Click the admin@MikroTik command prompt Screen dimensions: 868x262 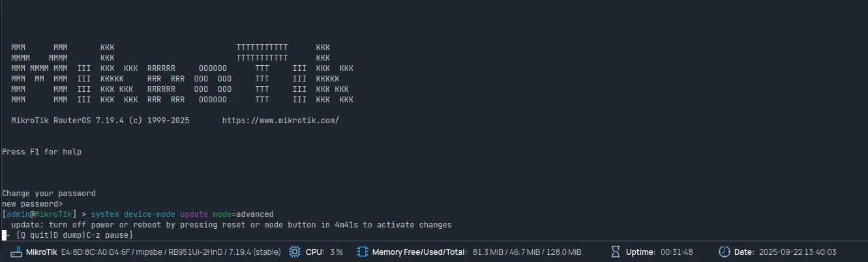39,214
